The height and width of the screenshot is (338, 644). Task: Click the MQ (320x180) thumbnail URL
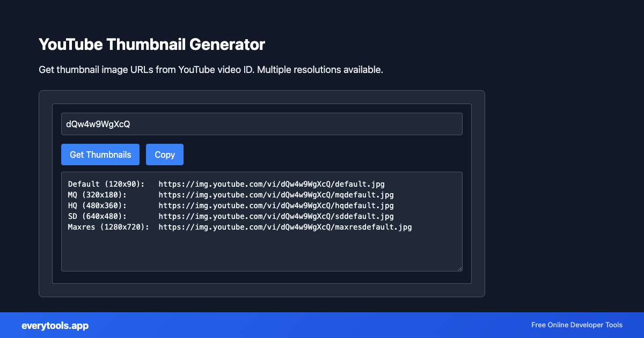275,194
